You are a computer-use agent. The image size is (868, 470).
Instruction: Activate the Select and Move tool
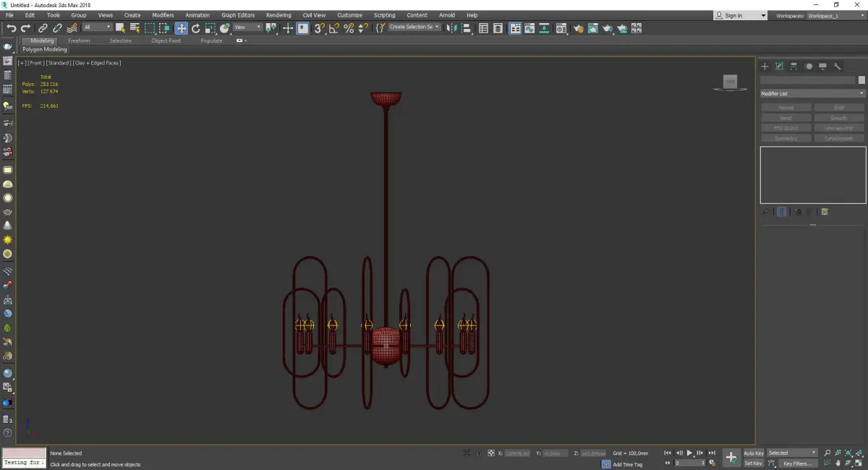(x=181, y=28)
